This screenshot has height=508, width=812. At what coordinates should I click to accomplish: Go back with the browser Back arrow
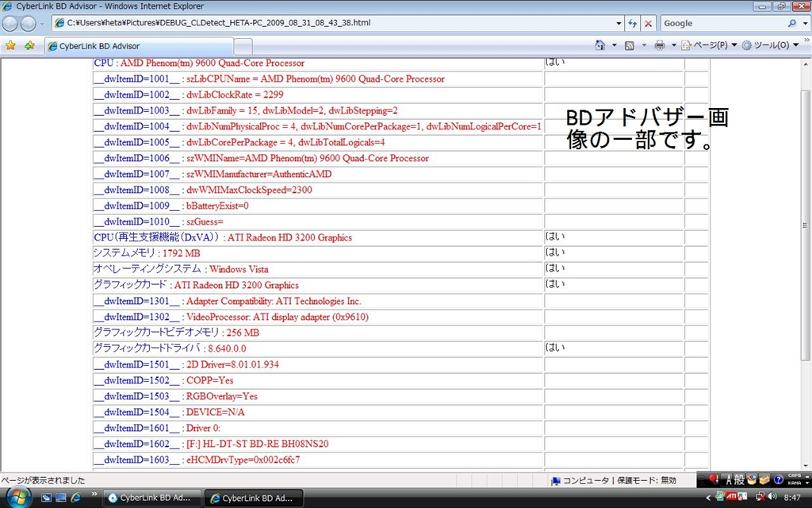(x=10, y=23)
